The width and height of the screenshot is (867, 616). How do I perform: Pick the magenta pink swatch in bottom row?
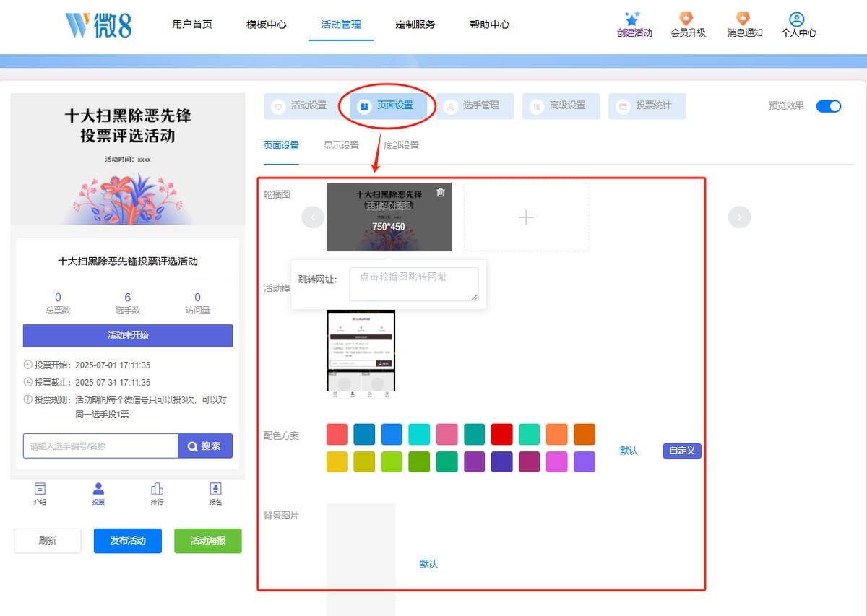click(x=557, y=462)
